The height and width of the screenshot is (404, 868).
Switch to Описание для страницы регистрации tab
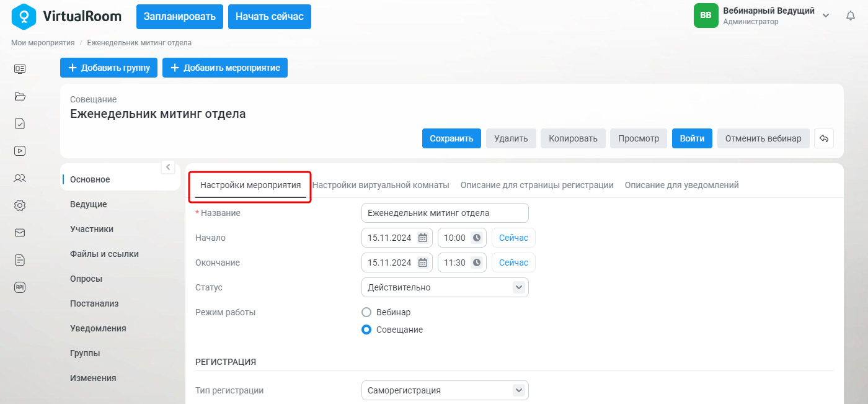click(537, 185)
